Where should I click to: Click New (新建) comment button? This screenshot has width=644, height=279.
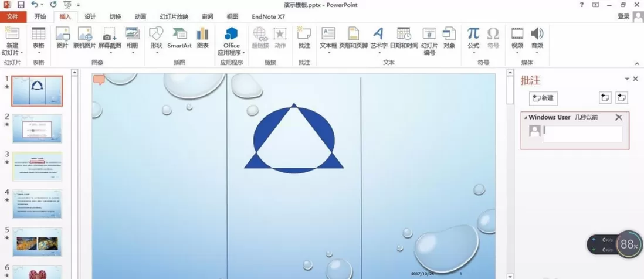[x=543, y=98]
